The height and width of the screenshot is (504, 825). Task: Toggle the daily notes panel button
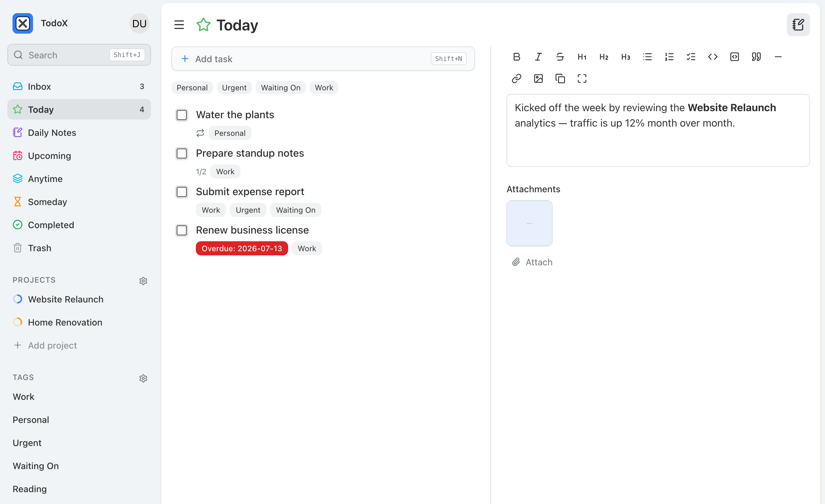(x=798, y=25)
